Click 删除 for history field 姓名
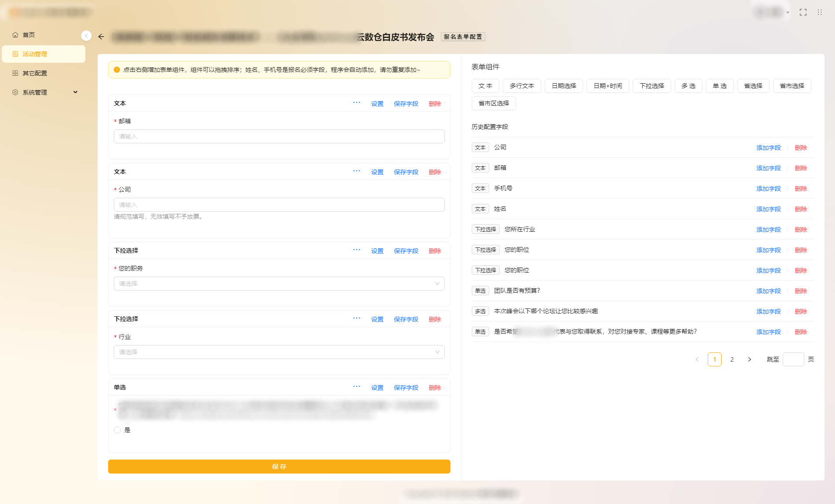The image size is (835, 504). (x=801, y=209)
